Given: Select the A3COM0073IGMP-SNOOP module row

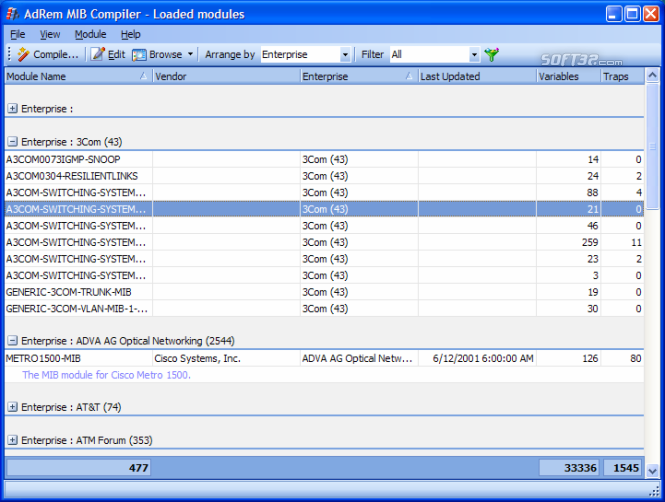Looking at the screenshot, I should (324, 159).
